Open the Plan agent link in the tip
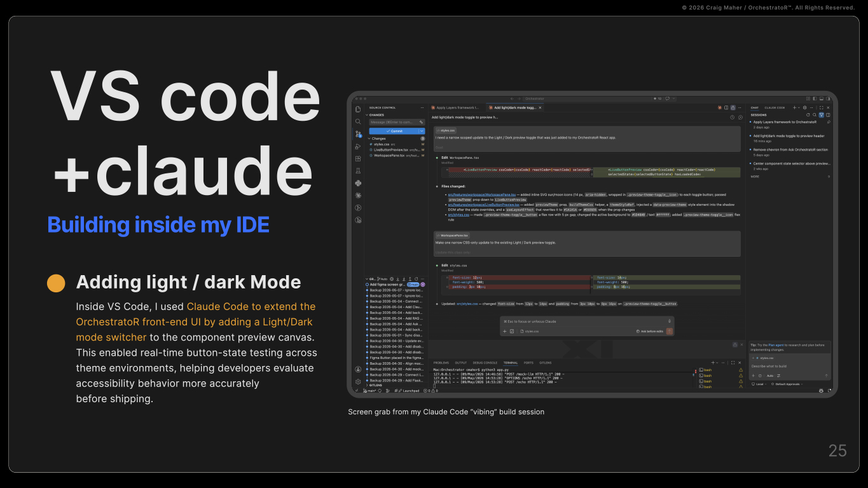Viewport: 868px width, 488px height. click(776, 345)
